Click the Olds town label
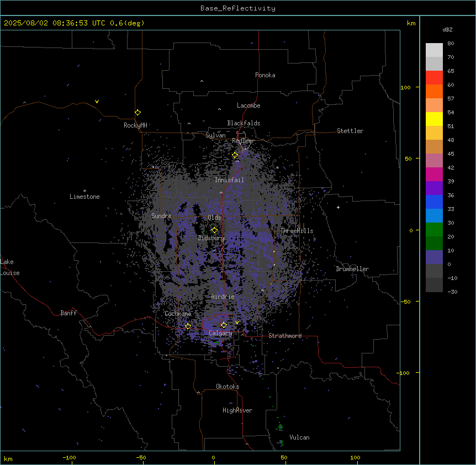The width and height of the screenshot is (476, 465). 214,218
